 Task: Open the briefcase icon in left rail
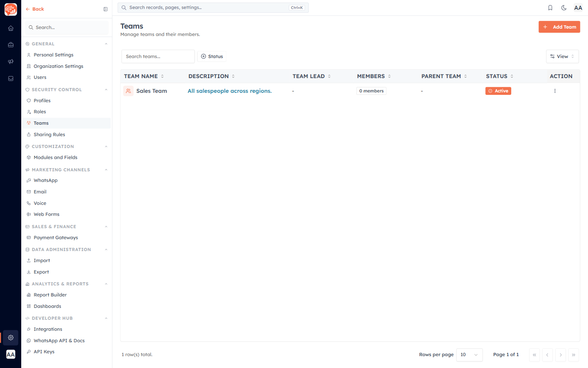(x=11, y=45)
